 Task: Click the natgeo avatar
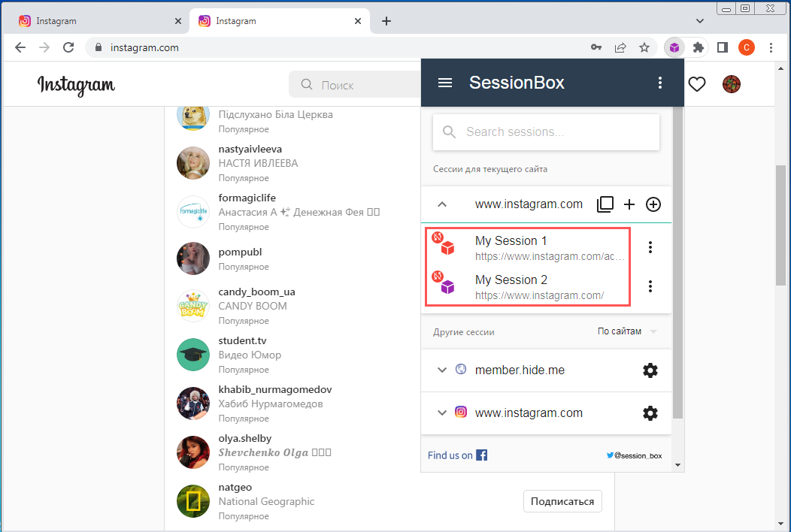pyautogui.click(x=193, y=501)
